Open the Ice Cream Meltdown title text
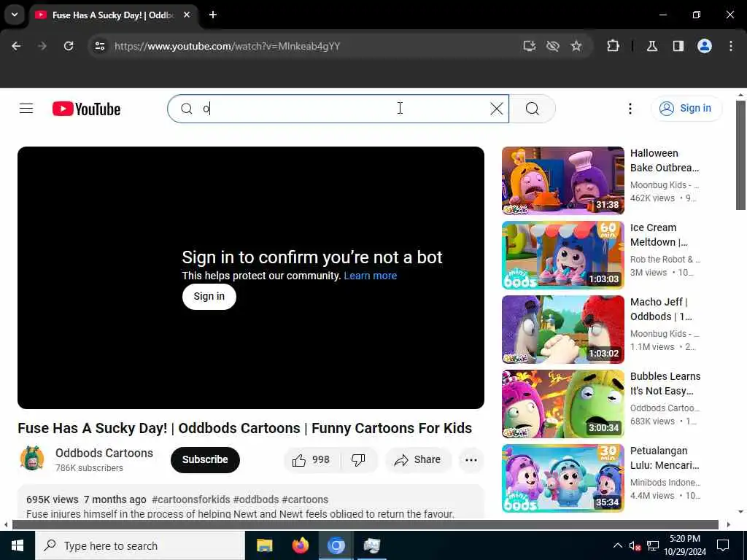 pos(659,235)
